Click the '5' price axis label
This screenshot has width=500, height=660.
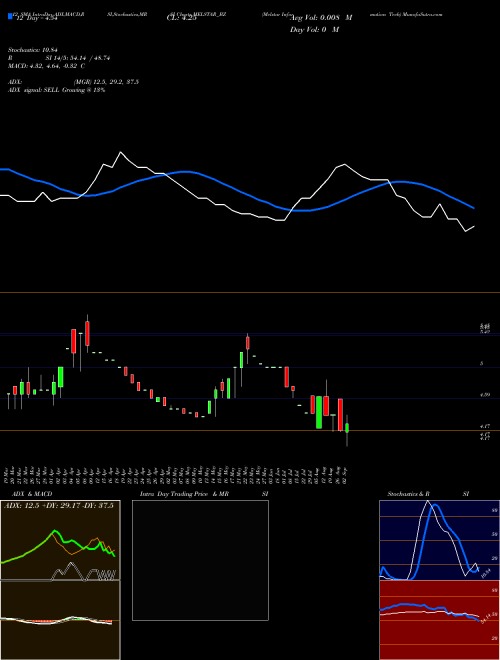481,363
